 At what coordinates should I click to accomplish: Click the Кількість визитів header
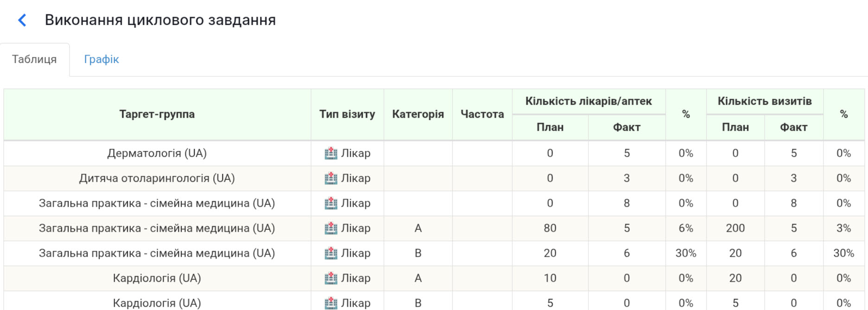point(764,101)
